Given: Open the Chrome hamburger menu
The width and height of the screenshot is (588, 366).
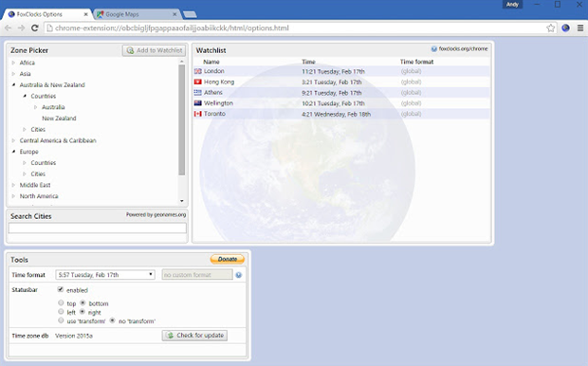Looking at the screenshot, I should [x=580, y=28].
